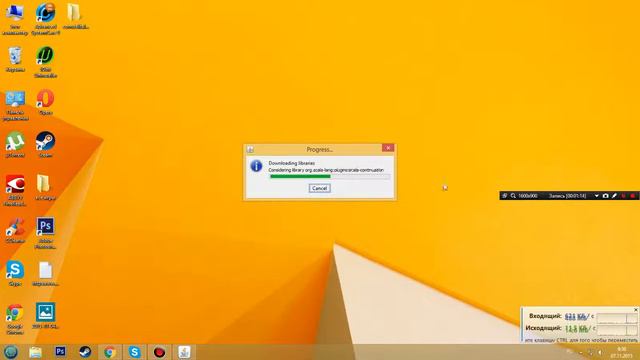Viewport: 640px width, 360px height.
Task: Click the Start button on taskbar
Action: point(11,352)
